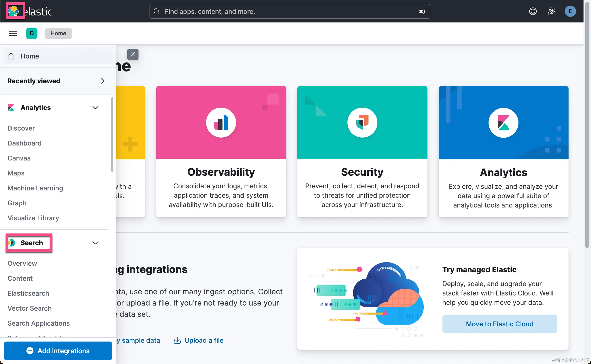
Task: Select Machine Learning in the sidebar
Action: pyautogui.click(x=35, y=188)
